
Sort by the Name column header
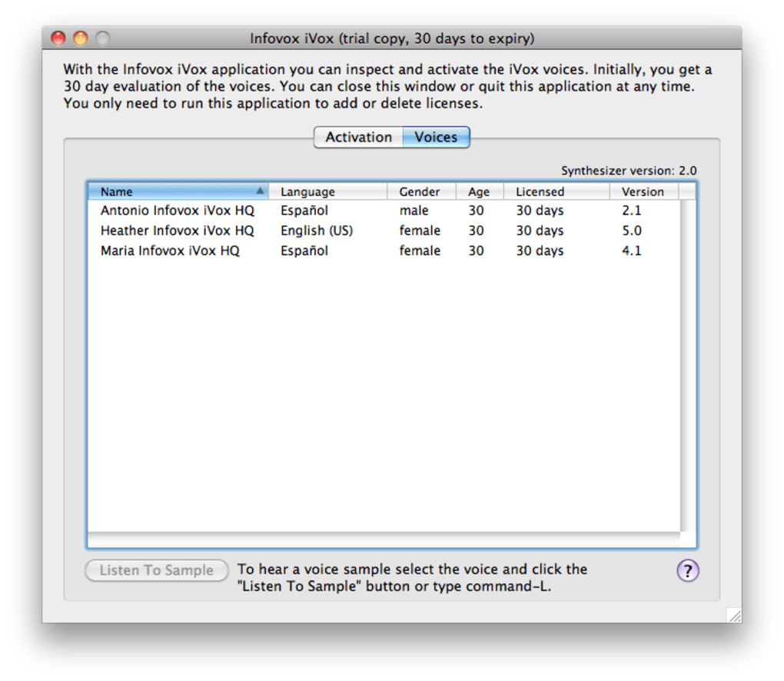[178, 191]
